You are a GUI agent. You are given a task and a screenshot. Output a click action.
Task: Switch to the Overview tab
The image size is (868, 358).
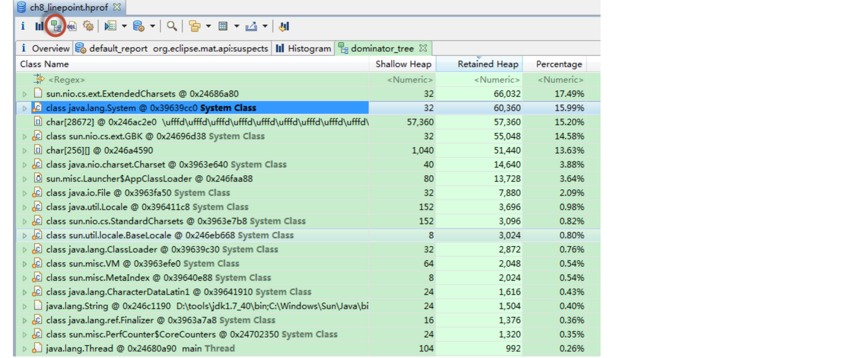(x=45, y=49)
